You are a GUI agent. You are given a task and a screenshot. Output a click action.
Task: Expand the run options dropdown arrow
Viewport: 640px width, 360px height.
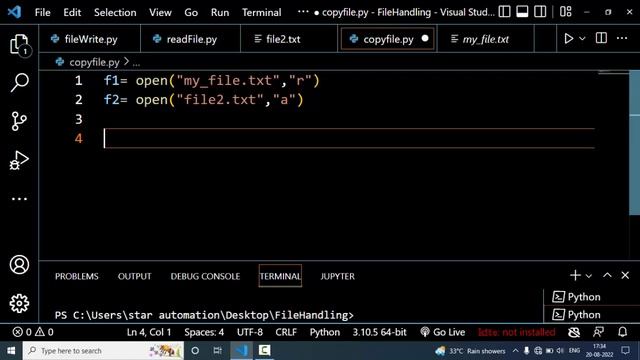(x=582, y=39)
